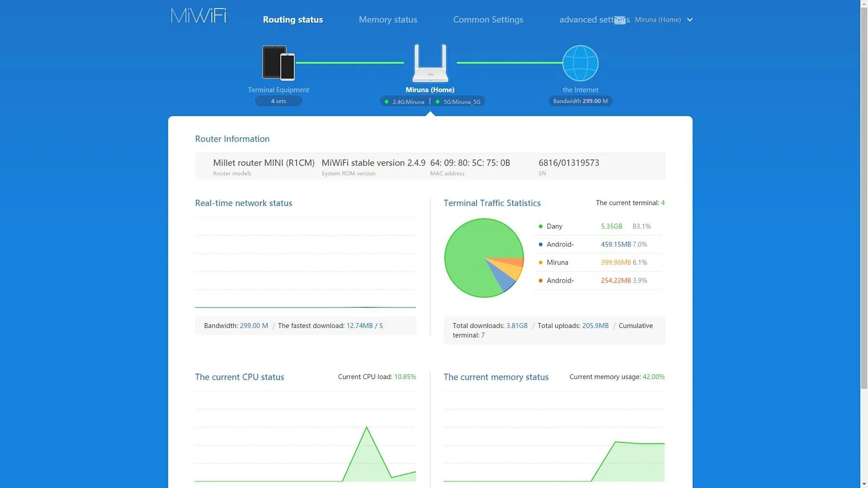This screenshot has width=868, height=488.
Task: Click the scrollbar up arrow
Action: [864, 3]
